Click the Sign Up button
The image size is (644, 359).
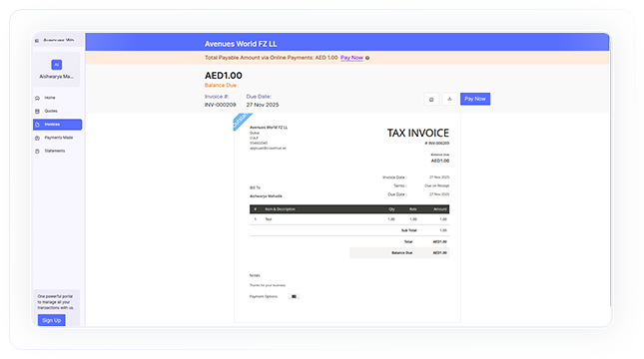[x=51, y=320]
